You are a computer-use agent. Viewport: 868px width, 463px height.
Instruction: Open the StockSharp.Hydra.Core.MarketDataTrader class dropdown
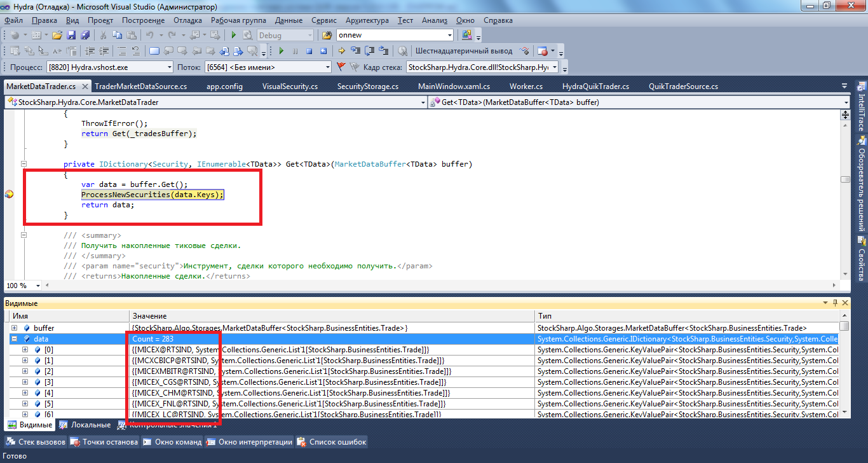tap(423, 102)
